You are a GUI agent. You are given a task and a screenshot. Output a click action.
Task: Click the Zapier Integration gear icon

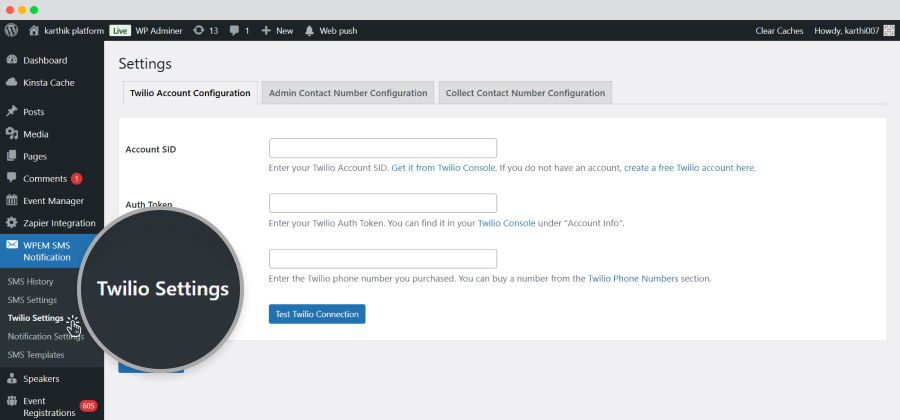click(x=11, y=223)
